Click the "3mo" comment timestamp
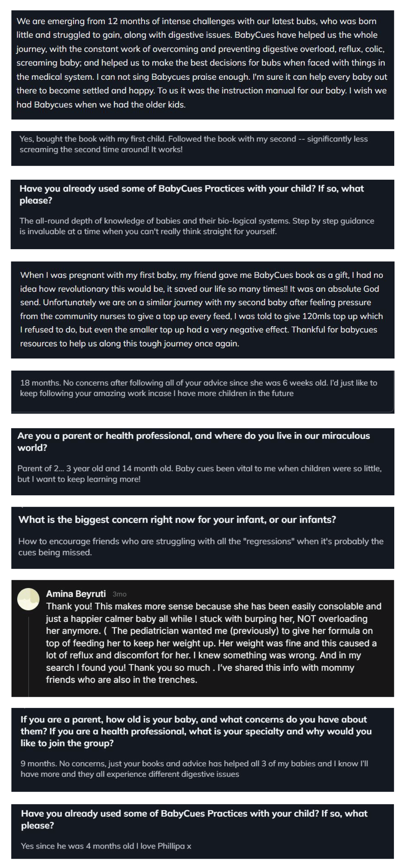403x868 pixels. [119, 594]
